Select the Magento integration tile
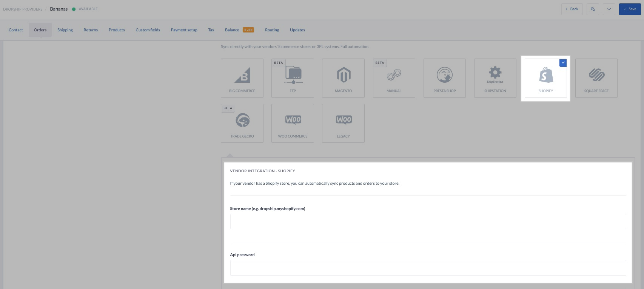644x289 pixels. click(x=343, y=78)
